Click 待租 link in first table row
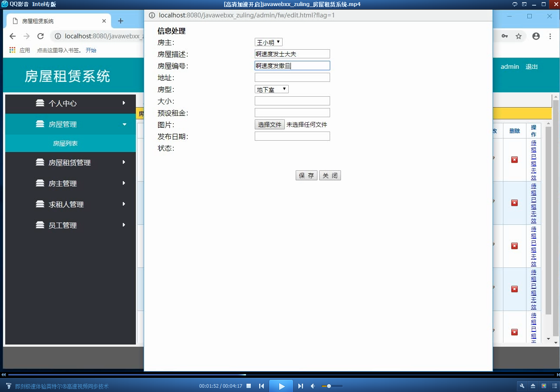560x392 pixels. pyautogui.click(x=533, y=146)
